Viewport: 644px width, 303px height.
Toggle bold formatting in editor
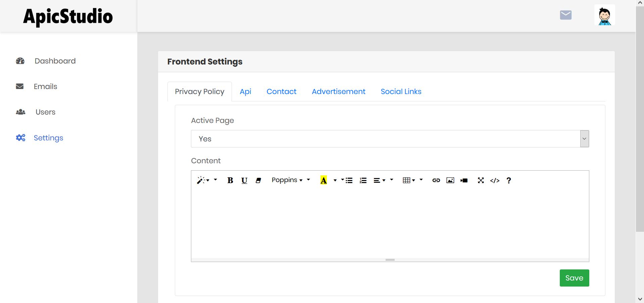tap(230, 180)
